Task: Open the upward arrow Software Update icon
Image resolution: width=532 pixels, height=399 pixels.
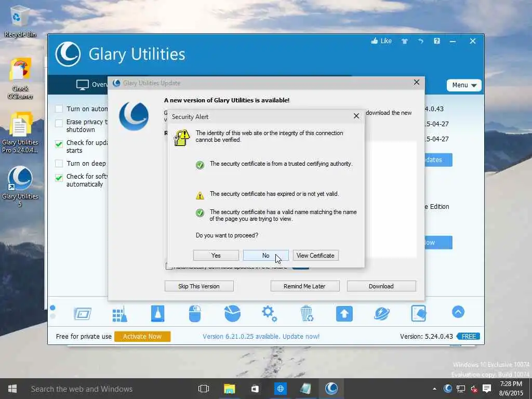Action: [344, 313]
